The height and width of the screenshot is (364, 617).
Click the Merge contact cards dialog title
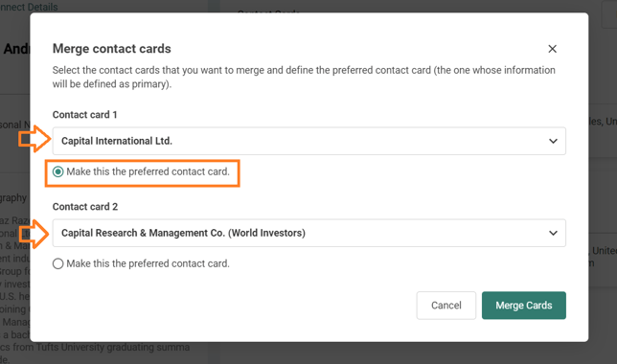pos(112,49)
